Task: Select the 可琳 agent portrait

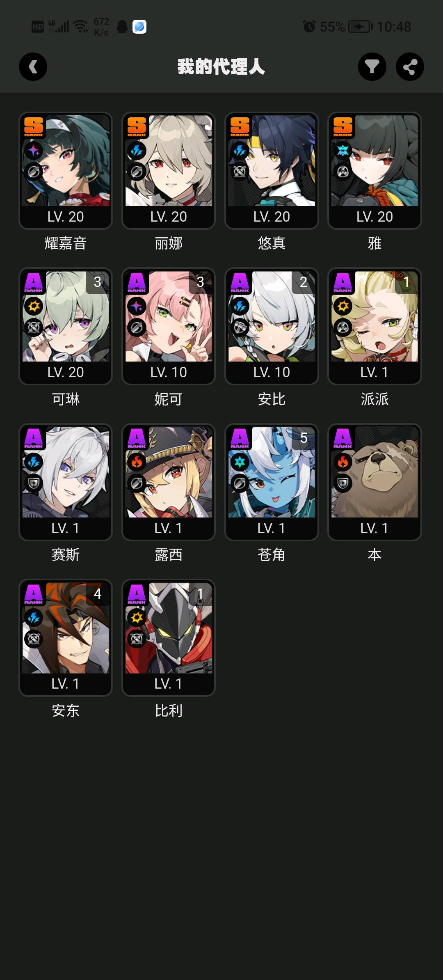Action: [66, 316]
